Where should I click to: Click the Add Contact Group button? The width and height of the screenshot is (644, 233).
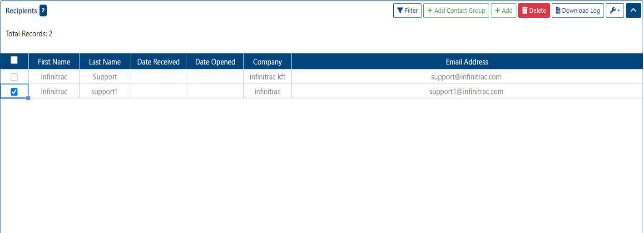pyautogui.click(x=456, y=10)
